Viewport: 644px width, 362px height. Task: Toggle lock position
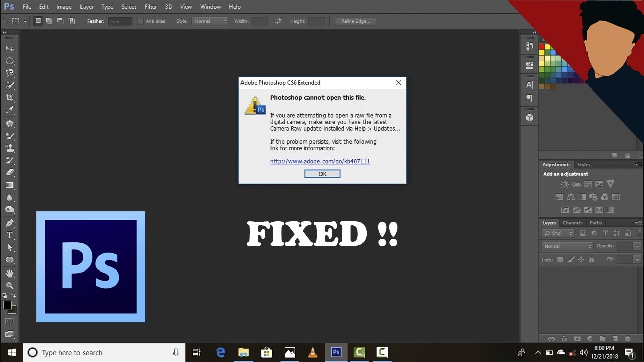[x=581, y=260]
